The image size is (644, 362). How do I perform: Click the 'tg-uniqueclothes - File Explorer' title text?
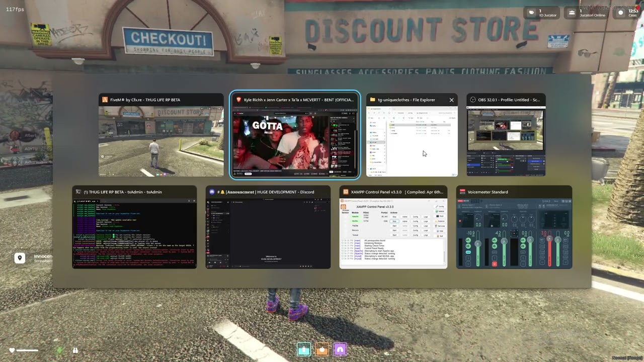(x=407, y=100)
